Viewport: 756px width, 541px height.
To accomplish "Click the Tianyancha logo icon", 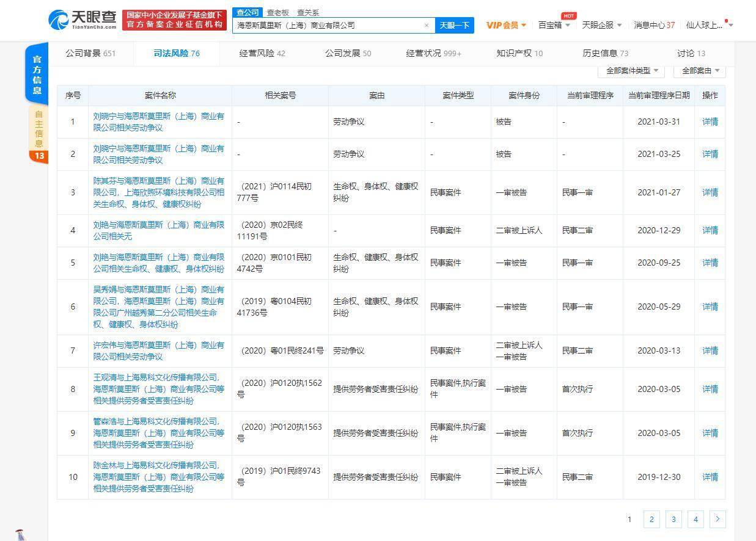I will click(59, 20).
